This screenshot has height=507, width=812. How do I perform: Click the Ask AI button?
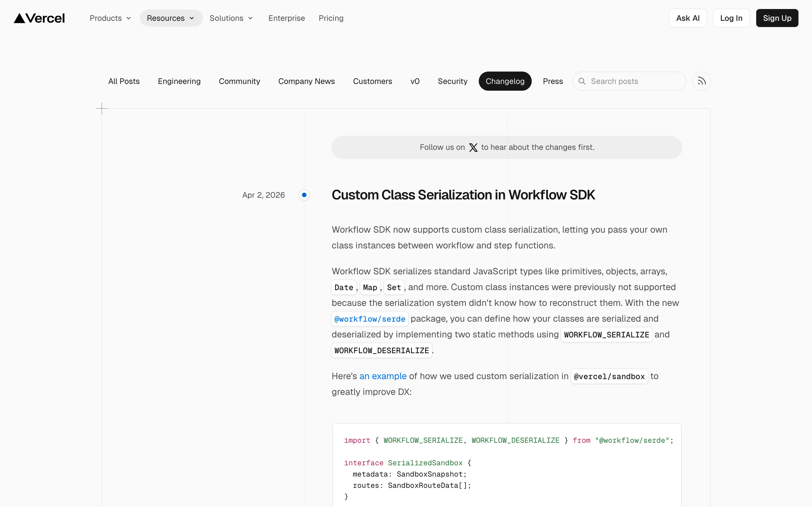(687, 18)
